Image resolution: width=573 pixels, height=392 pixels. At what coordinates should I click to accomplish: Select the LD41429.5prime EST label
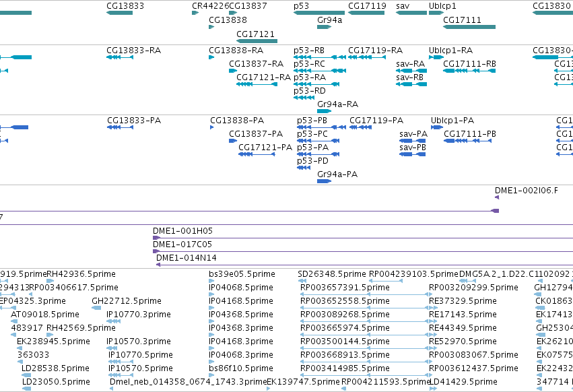coord(463,383)
